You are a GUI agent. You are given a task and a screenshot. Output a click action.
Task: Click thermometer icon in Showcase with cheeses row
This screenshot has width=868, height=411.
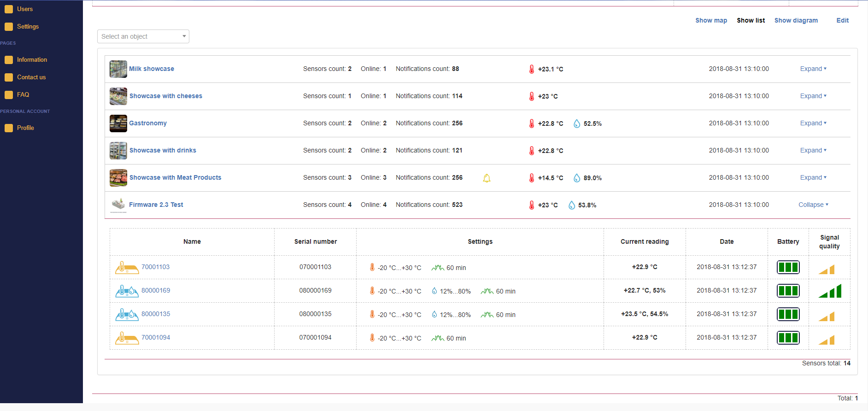(x=532, y=96)
